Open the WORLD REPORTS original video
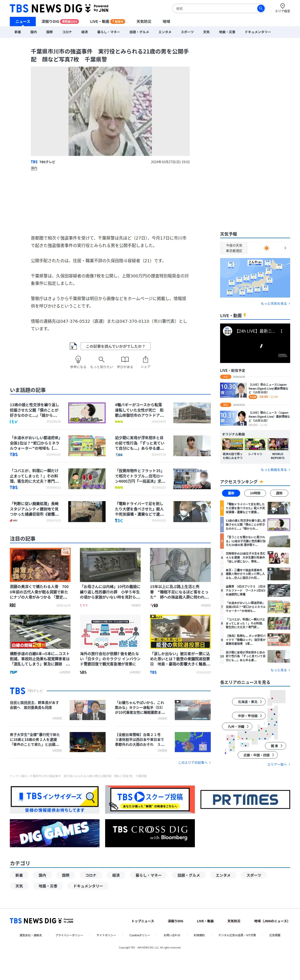Image resolution: width=300 pixels, height=980 pixels. click(278, 449)
